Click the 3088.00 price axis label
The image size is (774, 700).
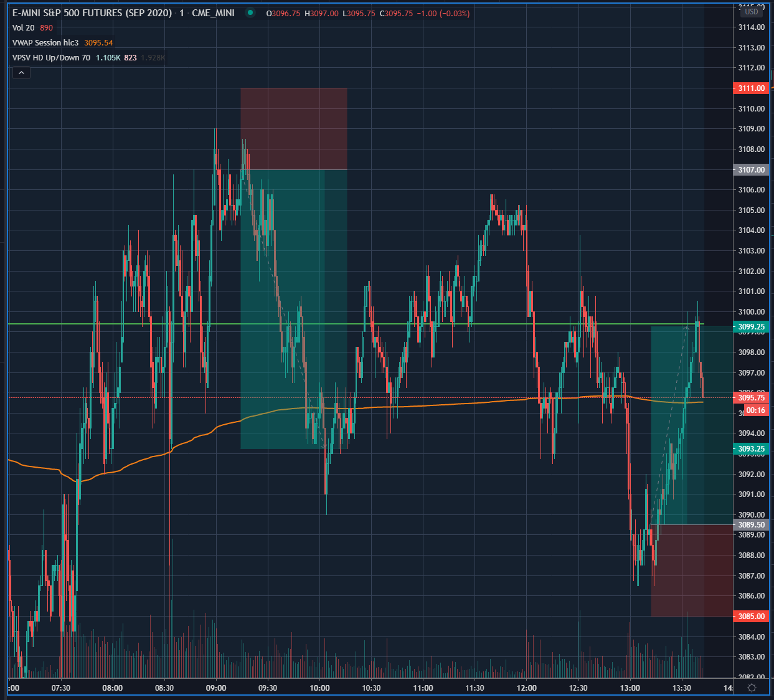pos(751,556)
